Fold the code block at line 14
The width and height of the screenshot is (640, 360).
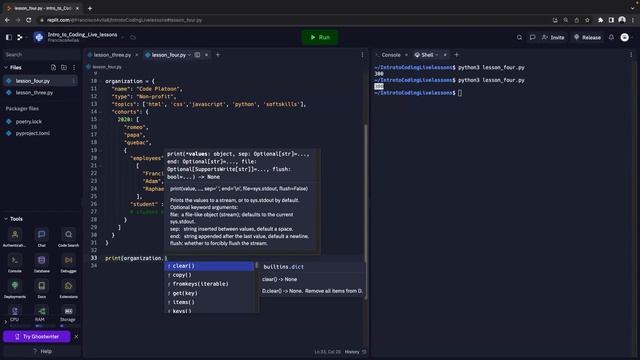101,112
